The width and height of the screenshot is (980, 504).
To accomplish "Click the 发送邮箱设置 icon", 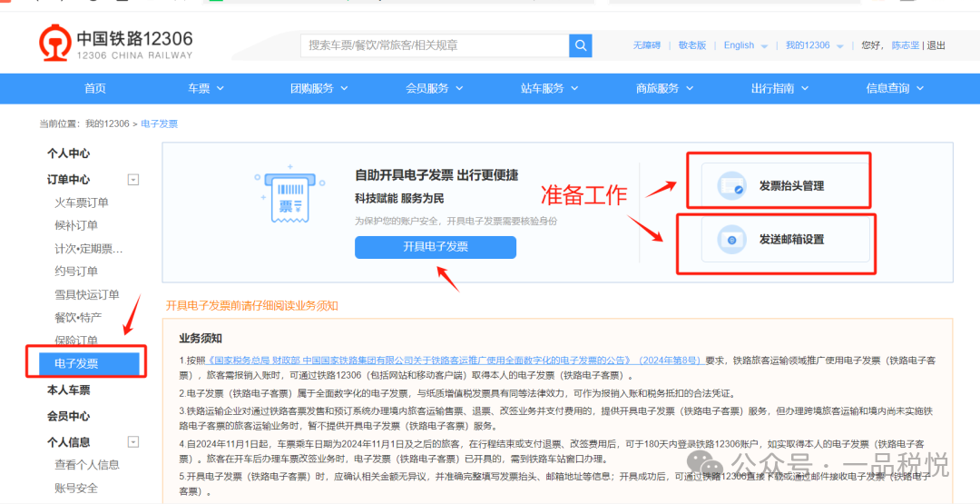I will [731, 240].
